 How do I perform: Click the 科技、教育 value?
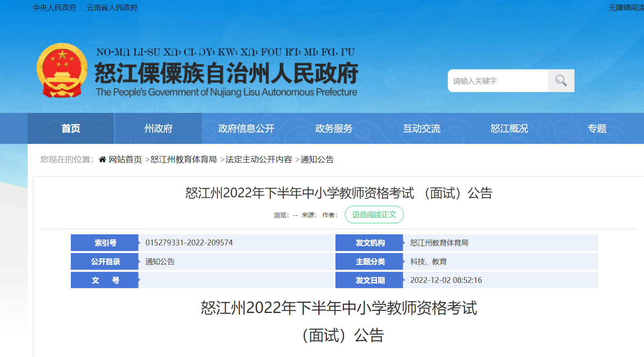tap(428, 261)
